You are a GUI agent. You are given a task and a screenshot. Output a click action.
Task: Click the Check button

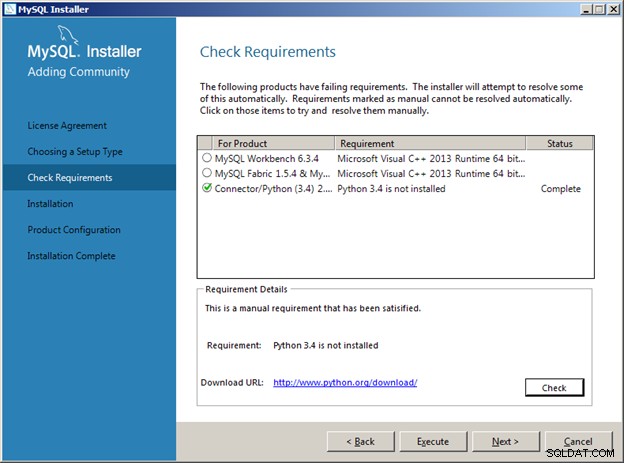point(554,387)
